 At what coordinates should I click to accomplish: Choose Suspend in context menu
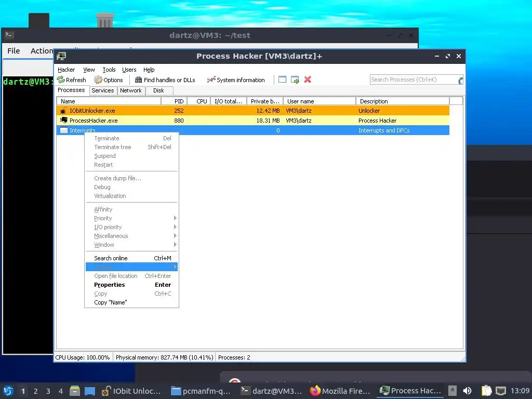(x=131, y=156)
